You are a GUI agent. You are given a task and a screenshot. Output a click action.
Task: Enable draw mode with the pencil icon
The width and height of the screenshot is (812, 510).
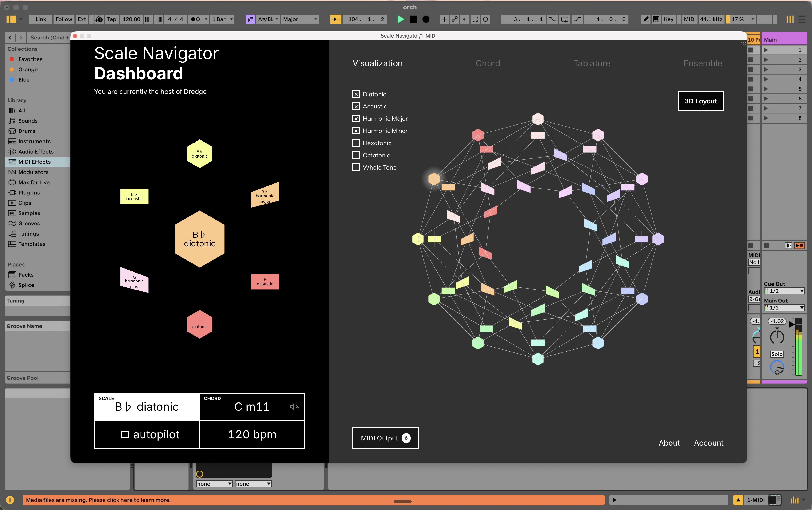pos(646,19)
